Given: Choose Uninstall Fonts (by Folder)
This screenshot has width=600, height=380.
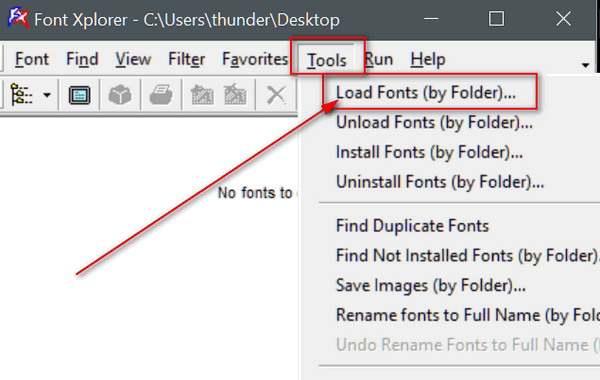Looking at the screenshot, I should coord(440,182).
